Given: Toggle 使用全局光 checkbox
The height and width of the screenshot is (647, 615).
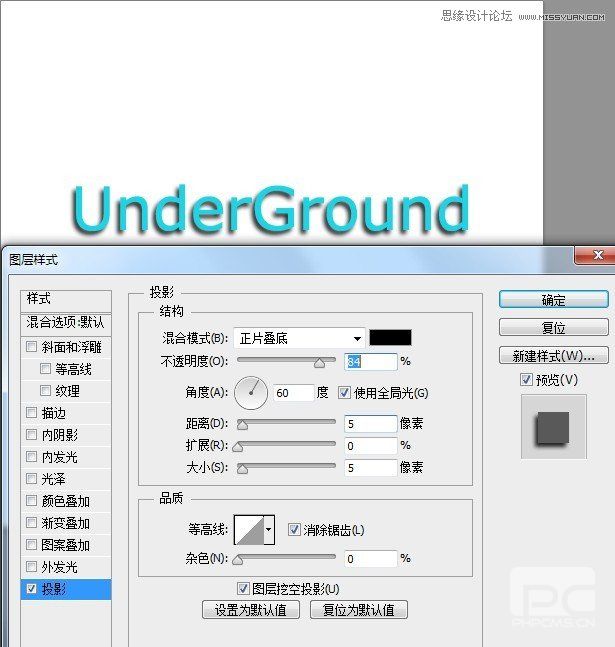Looking at the screenshot, I should [x=344, y=392].
